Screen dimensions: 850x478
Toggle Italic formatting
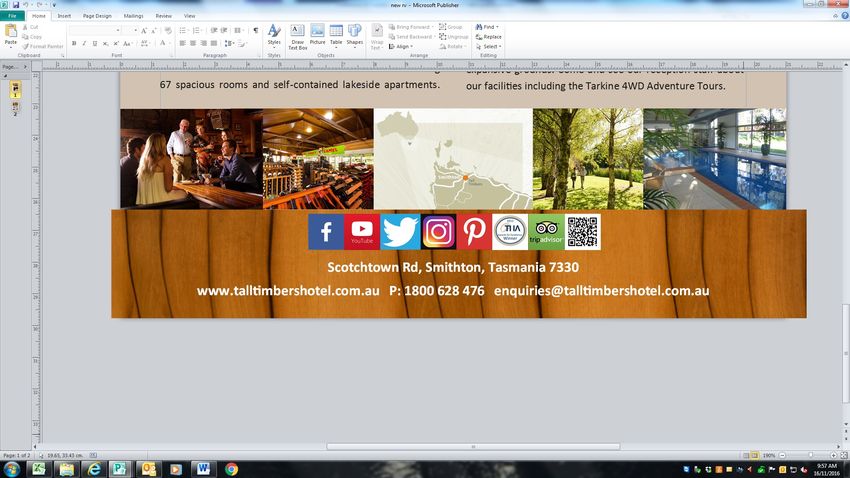point(84,43)
